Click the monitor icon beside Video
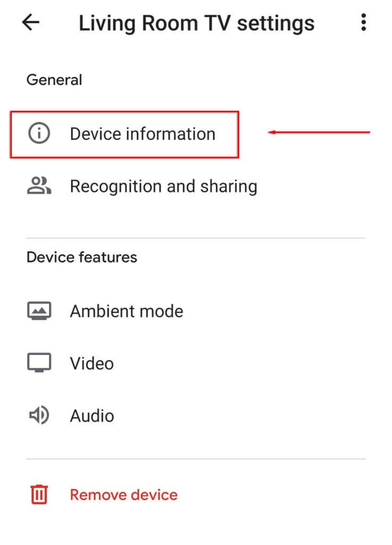 coord(38,362)
